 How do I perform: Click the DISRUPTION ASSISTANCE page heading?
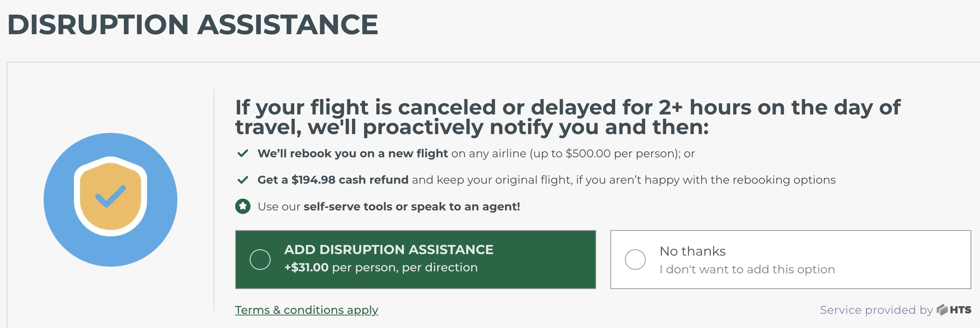point(193,24)
